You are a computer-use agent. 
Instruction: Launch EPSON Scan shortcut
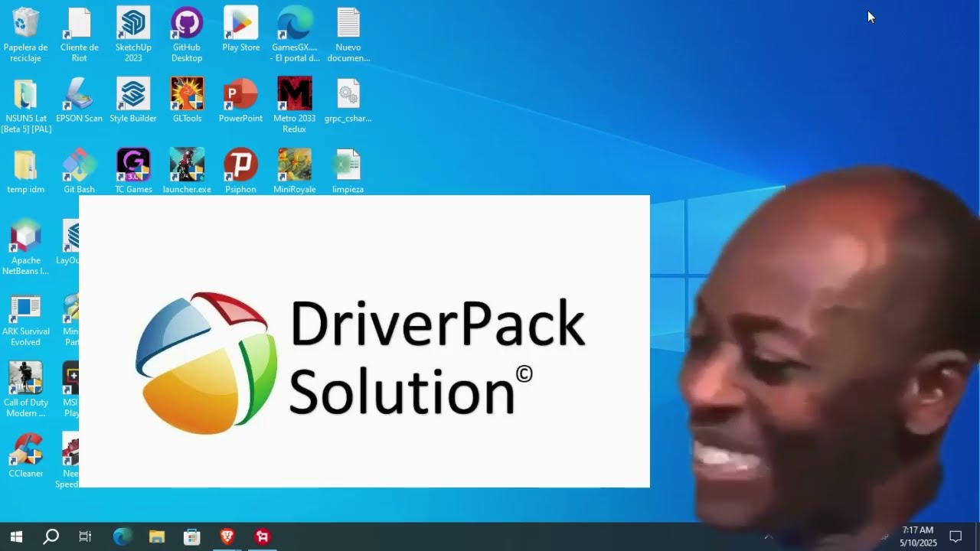pos(80,100)
